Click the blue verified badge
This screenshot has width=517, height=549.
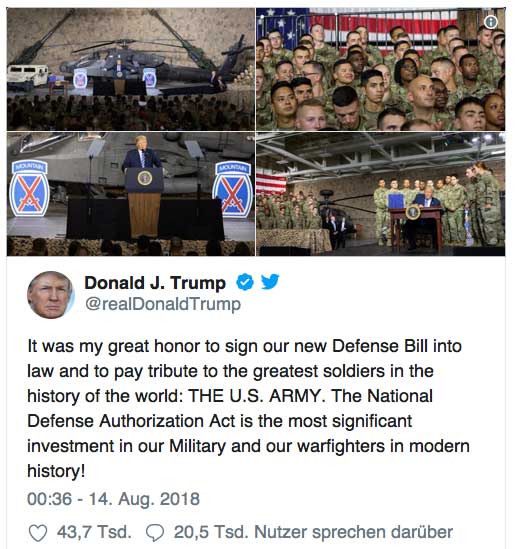tap(245, 282)
